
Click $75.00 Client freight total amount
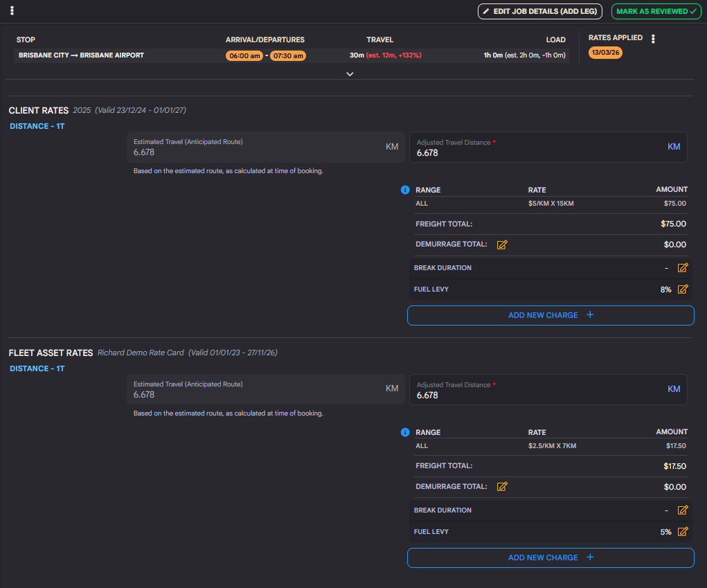pyautogui.click(x=673, y=224)
